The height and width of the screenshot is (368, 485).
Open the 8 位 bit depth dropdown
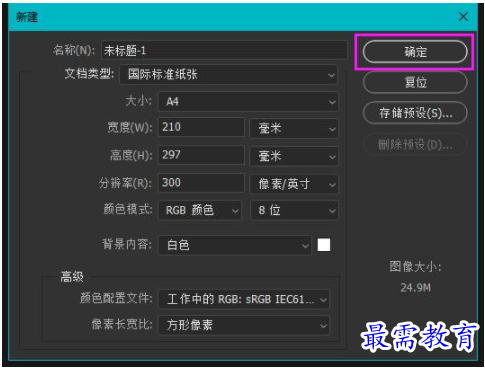[294, 210]
